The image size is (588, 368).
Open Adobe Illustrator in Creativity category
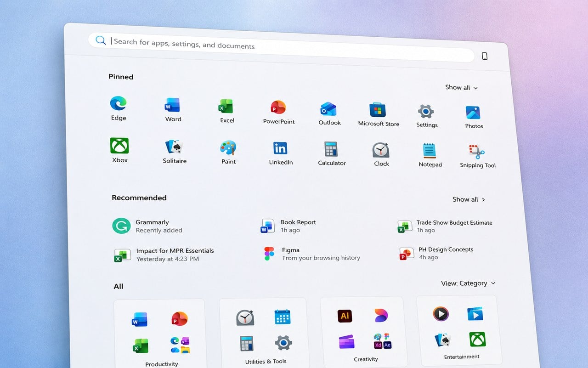coord(345,316)
